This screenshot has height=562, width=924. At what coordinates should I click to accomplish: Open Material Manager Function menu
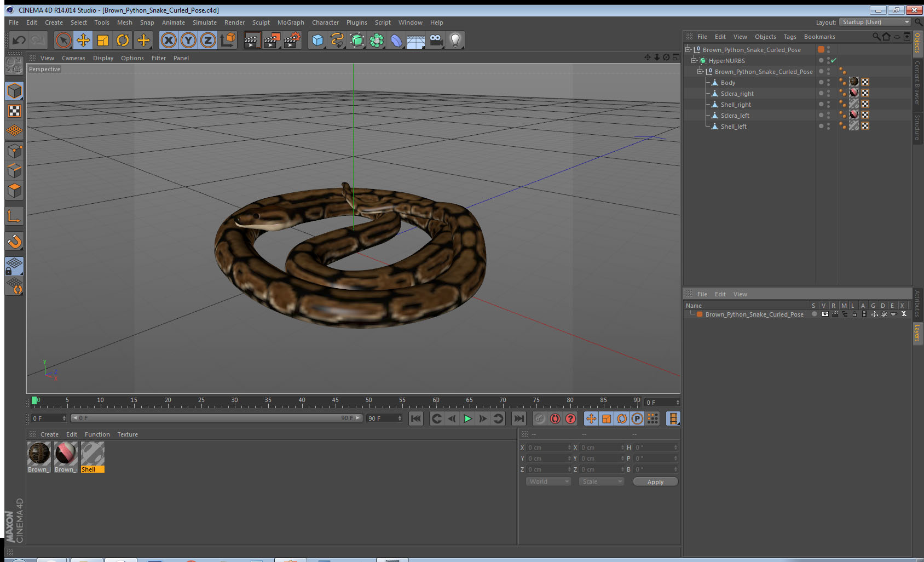tap(97, 434)
